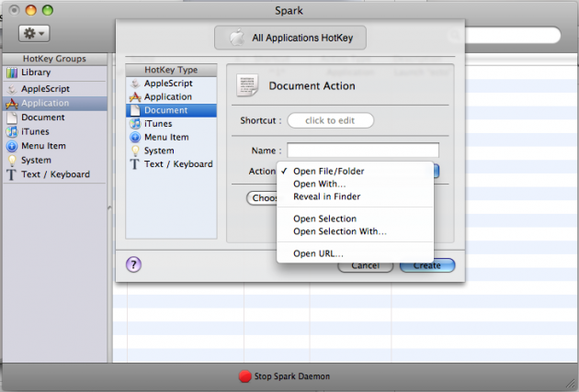Click the Action popup arrow button
Image resolution: width=579 pixels, height=392 pixels.
437,171
